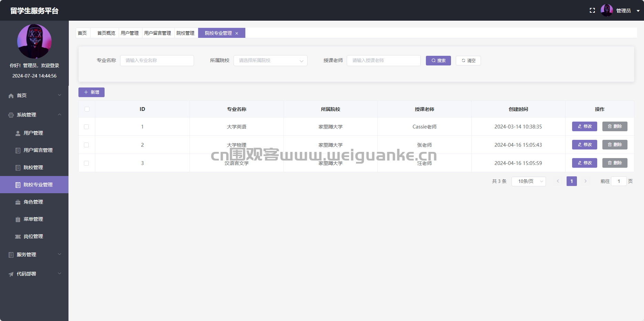
Task: Switch to the 首页 tab
Action: coord(83,33)
